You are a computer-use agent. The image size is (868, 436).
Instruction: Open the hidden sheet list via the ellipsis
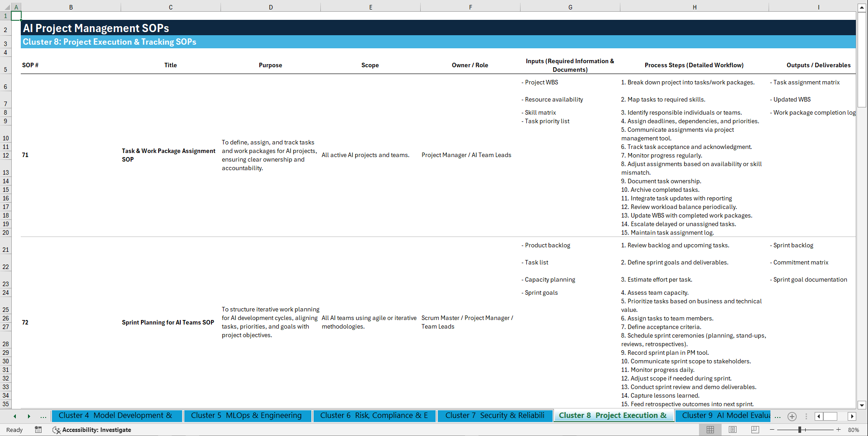pyautogui.click(x=43, y=416)
